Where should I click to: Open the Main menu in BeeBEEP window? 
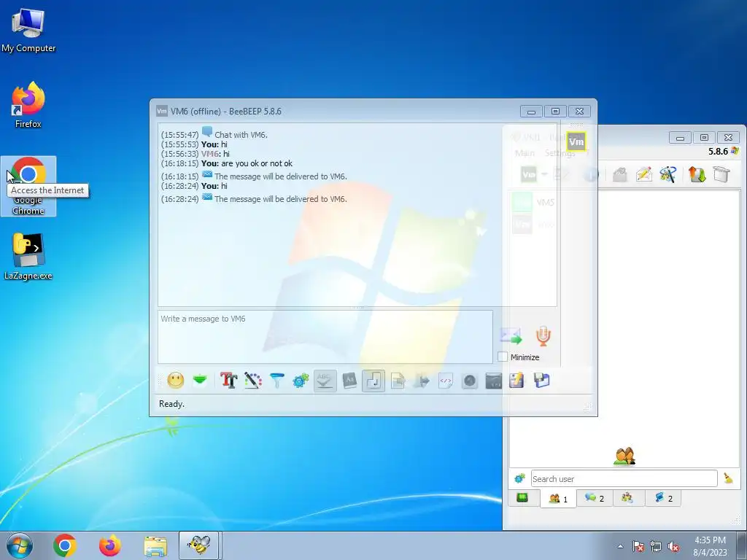click(x=525, y=153)
